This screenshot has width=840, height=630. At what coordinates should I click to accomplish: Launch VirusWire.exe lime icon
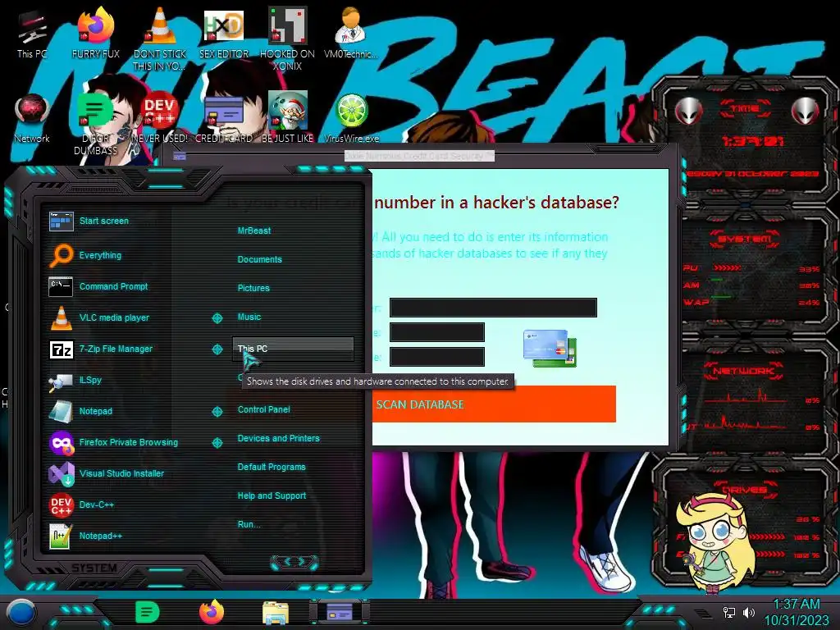click(x=351, y=118)
